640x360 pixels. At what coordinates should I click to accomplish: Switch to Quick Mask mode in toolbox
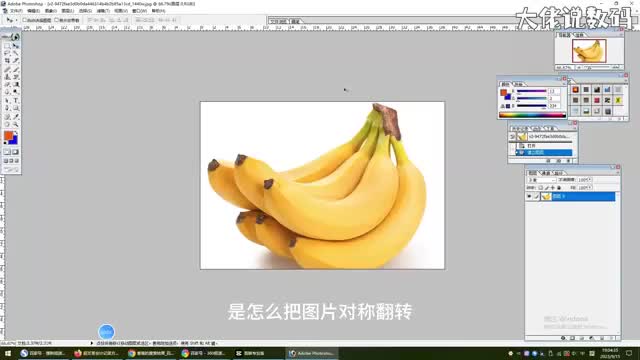16,152
